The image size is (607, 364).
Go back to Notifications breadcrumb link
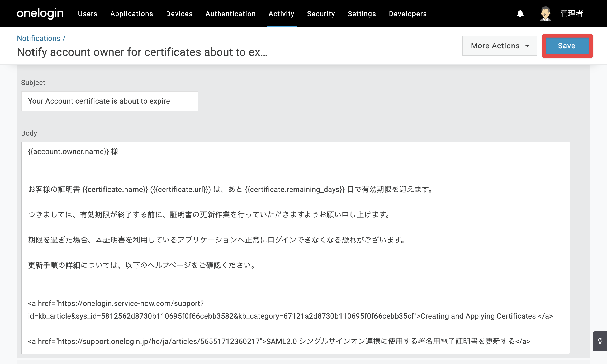[x=39, y=38]
